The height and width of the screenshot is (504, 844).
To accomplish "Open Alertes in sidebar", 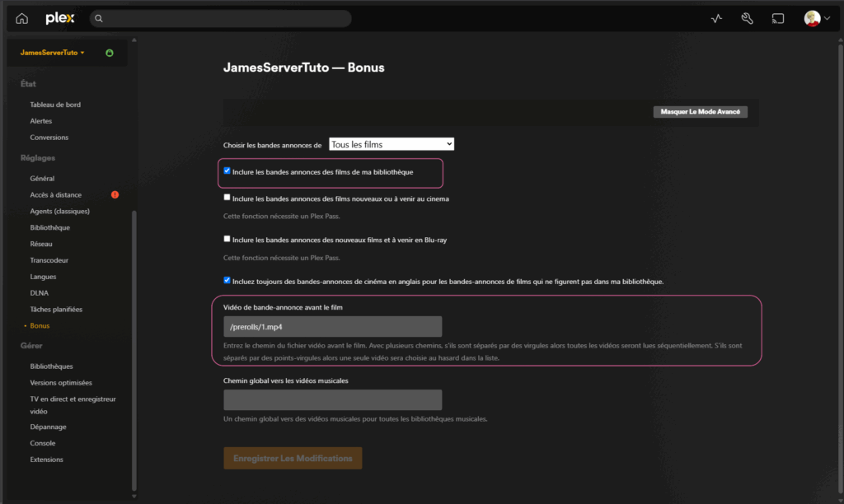I will pyautogui.click(x=41, y=121).
